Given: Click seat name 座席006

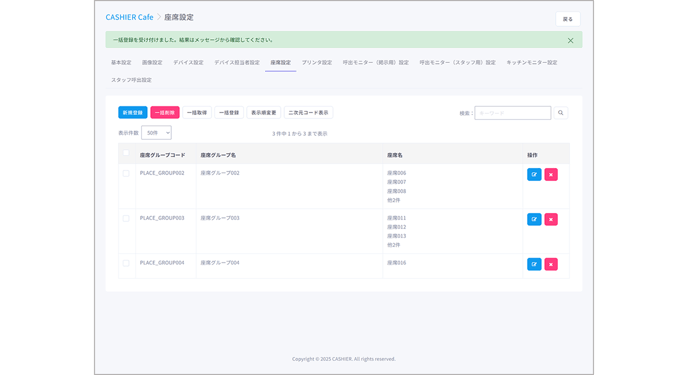Looking at the screenshot, I should [397, 173].
